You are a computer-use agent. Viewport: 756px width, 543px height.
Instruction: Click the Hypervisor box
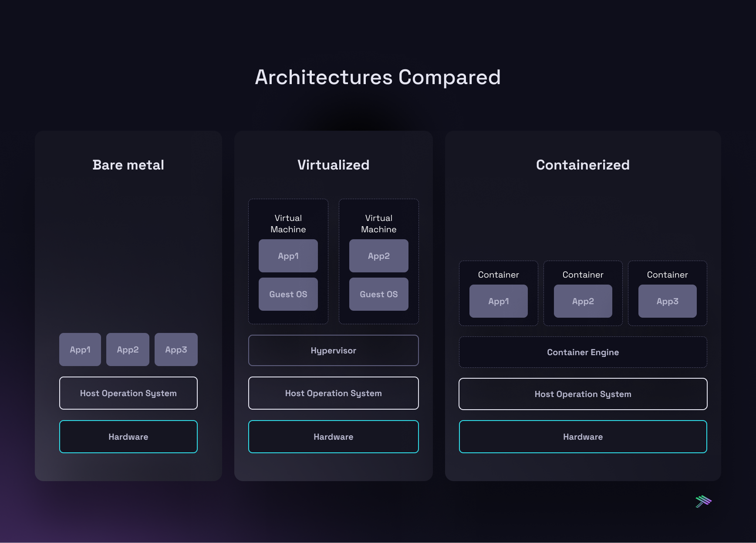pyautogui.click(x=334, y=350)
